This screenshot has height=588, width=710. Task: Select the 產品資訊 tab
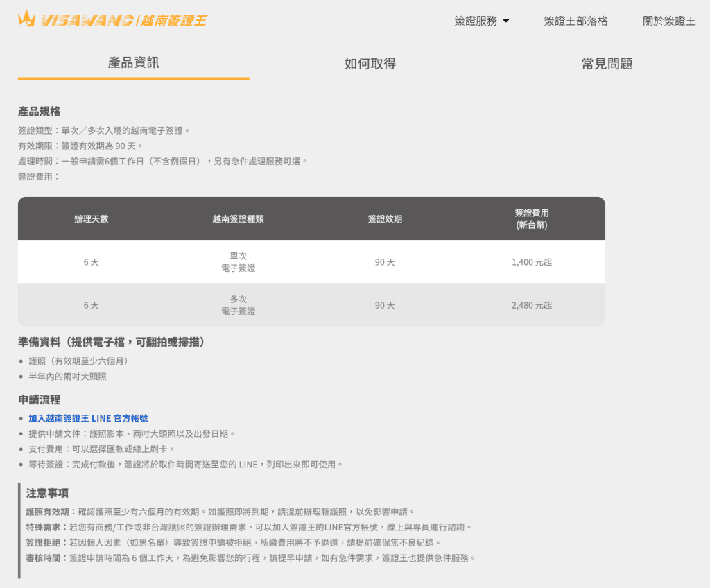point(133,64)
